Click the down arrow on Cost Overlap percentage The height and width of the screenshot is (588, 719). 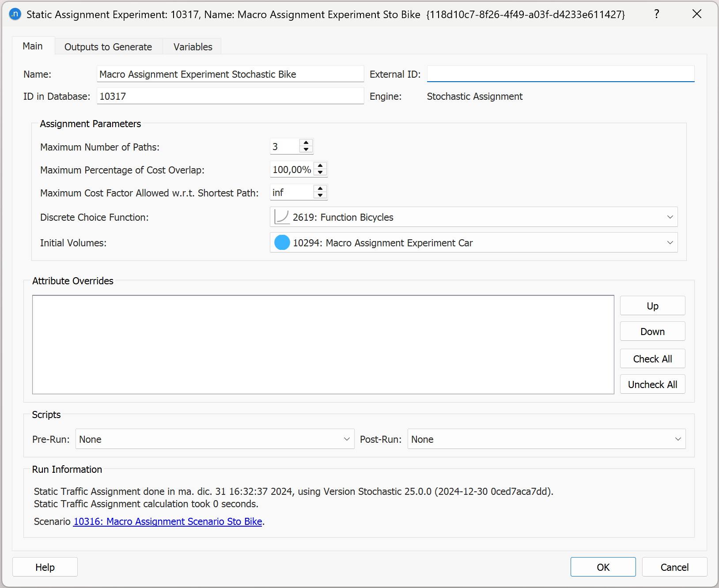(x=320, y=172)
